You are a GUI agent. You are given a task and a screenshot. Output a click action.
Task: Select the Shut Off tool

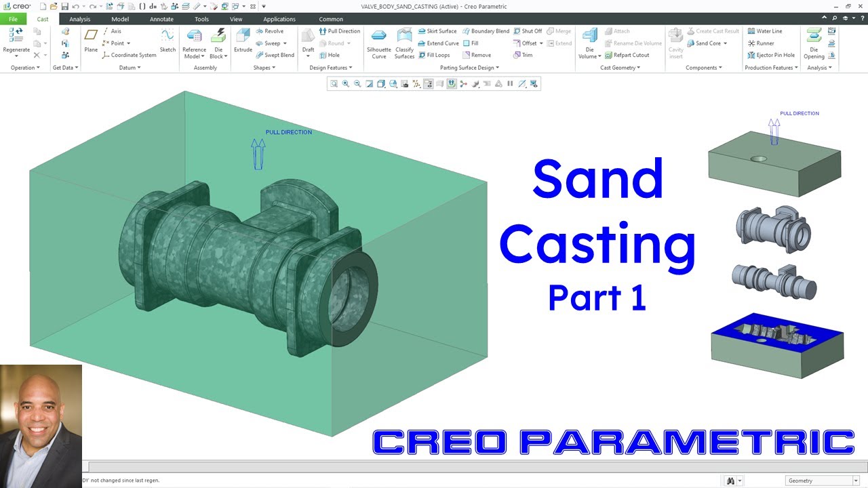pyautogui.click(x=528, y=31)
